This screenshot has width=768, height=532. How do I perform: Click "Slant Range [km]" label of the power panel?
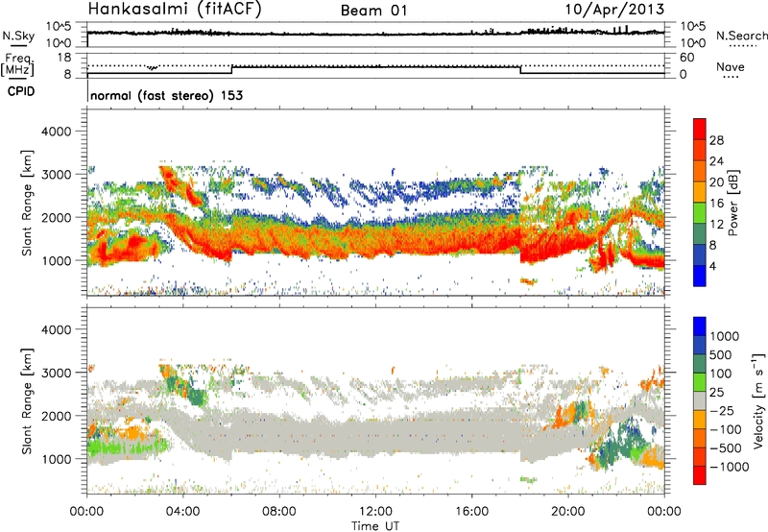(x=27, y=203)
